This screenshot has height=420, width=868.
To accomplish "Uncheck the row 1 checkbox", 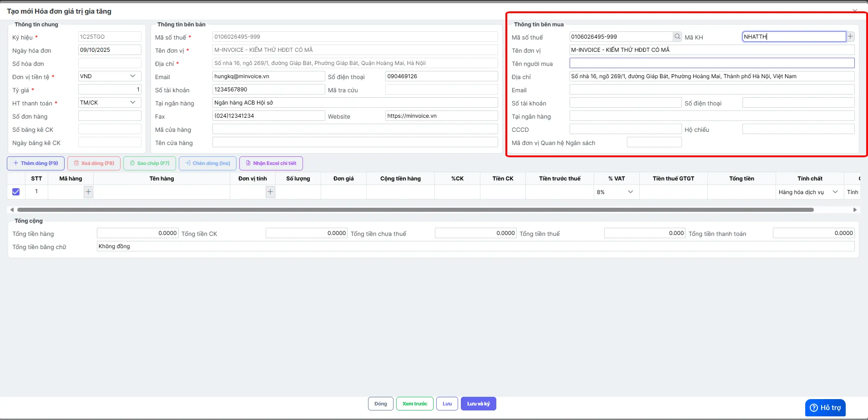I will (x=16, y=192).
